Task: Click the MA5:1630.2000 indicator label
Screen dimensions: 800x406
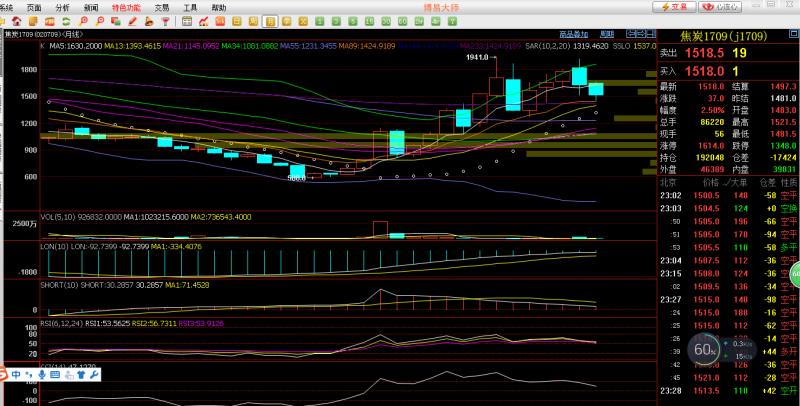Action: [76, 46]
